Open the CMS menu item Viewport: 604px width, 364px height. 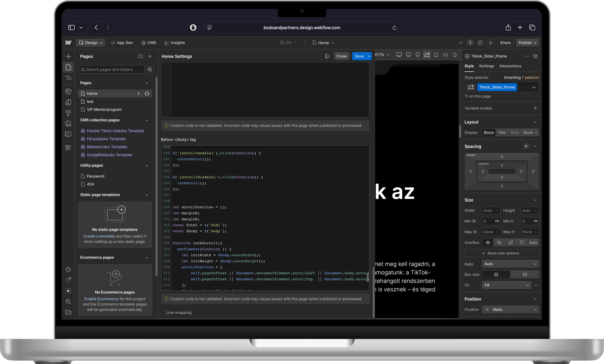(x=149, y=43)
